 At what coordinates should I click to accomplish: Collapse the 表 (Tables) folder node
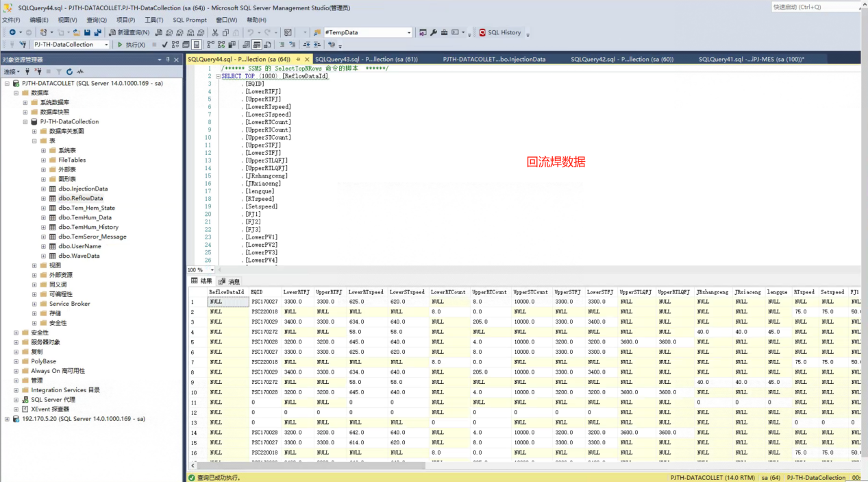[34, 141]
